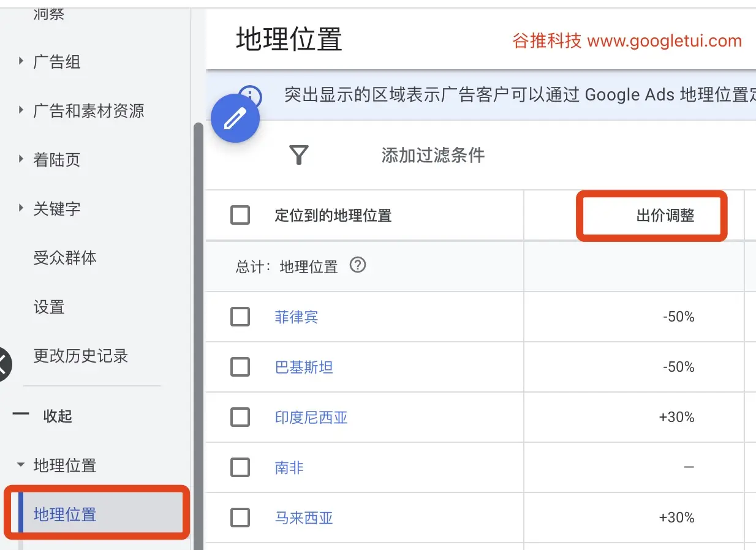The height and width of the screenshot is (550, 756).
Task: Sort by the 出价调整 column header
Action: coord(665,216)
